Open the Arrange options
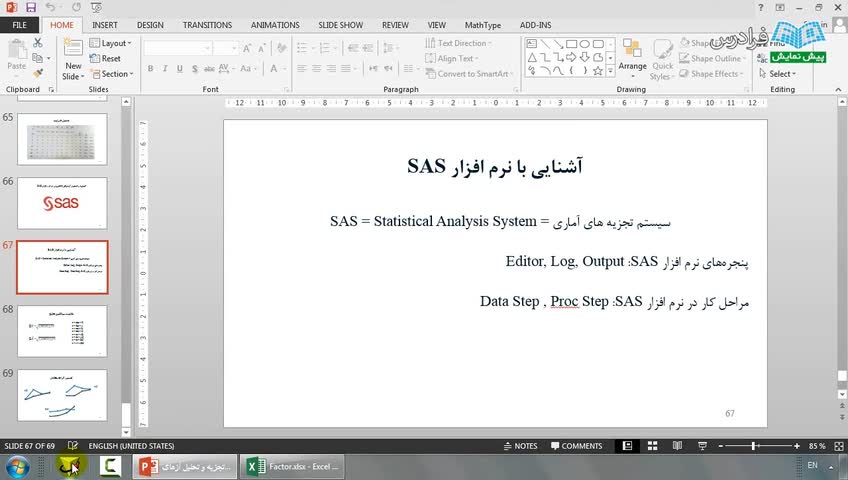The height and width of the screenshot is (480, 848). coord(632,59)
